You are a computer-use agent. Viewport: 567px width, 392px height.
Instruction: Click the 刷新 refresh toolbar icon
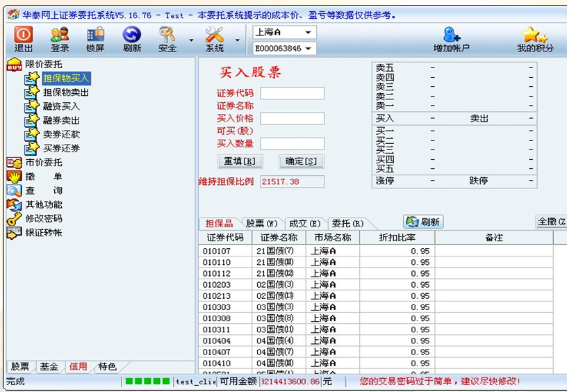click(131, 39)
